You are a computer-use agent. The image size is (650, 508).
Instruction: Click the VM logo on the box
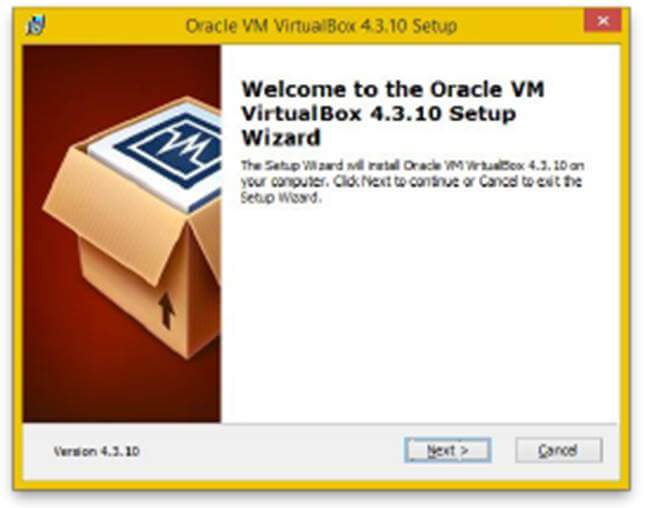(x=176, y=150)
